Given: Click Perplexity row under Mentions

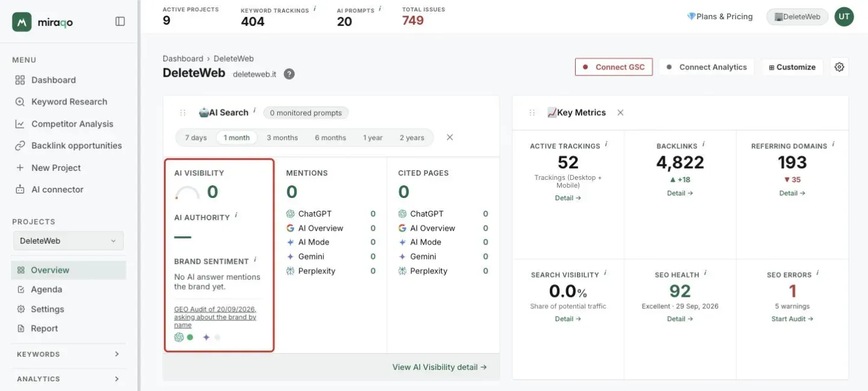Looking at the screenshot, I should (x=331, y=271).
